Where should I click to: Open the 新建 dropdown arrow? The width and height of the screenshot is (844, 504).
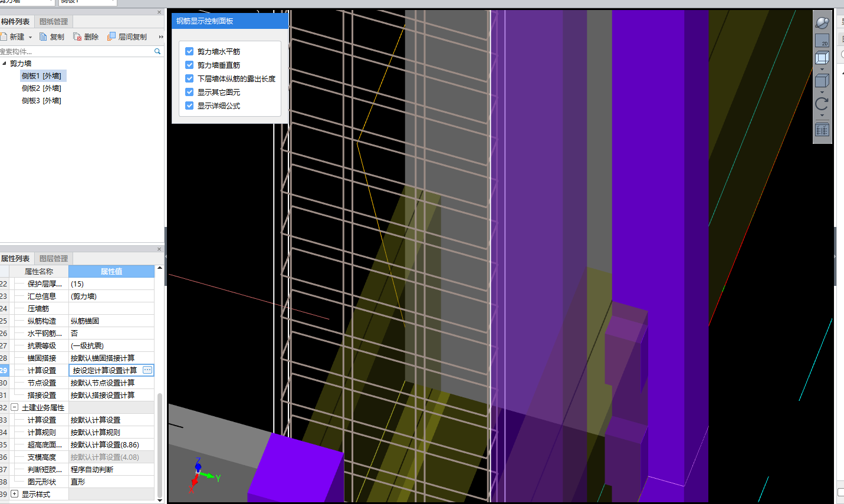(x=30, y=37)
